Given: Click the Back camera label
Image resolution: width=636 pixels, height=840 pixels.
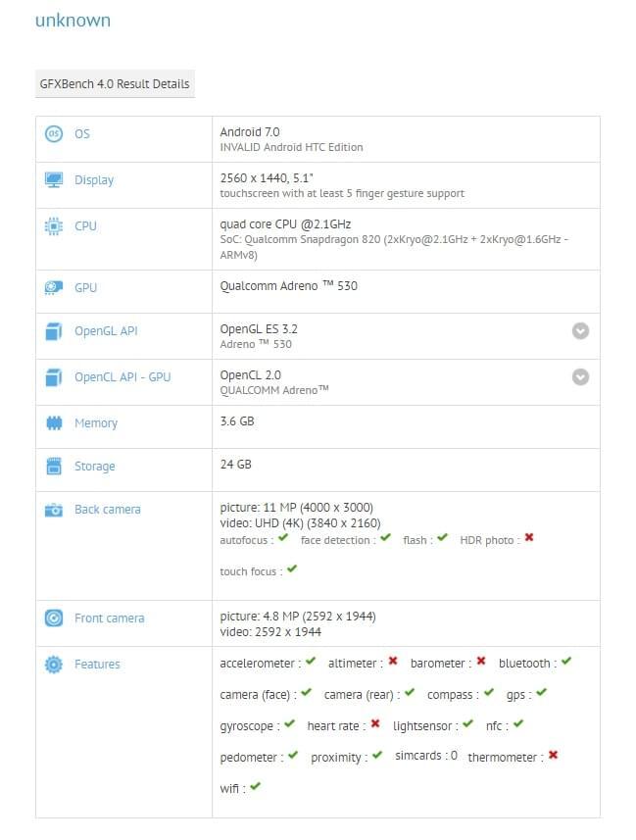Looking at the screenshot, I should [x=108, y=510].
